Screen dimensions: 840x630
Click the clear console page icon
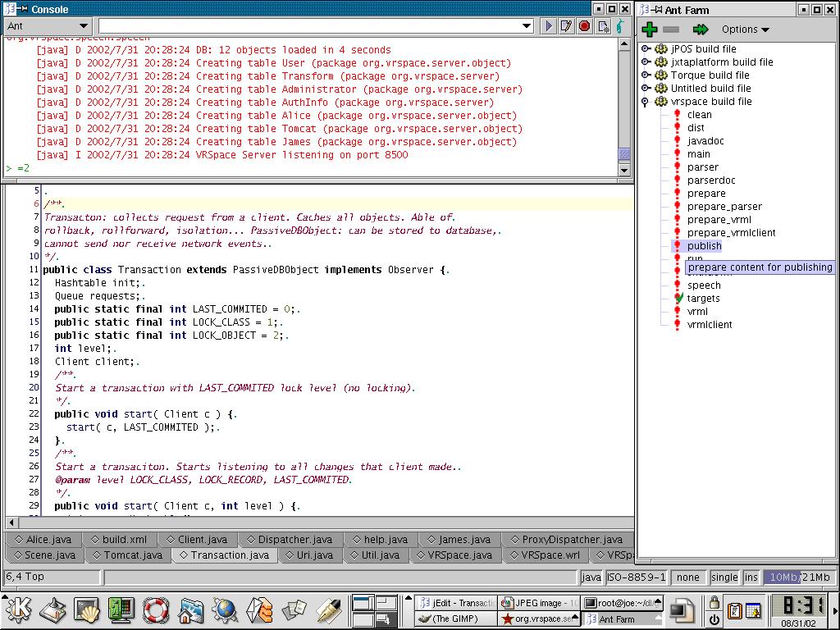coord(603,26)
